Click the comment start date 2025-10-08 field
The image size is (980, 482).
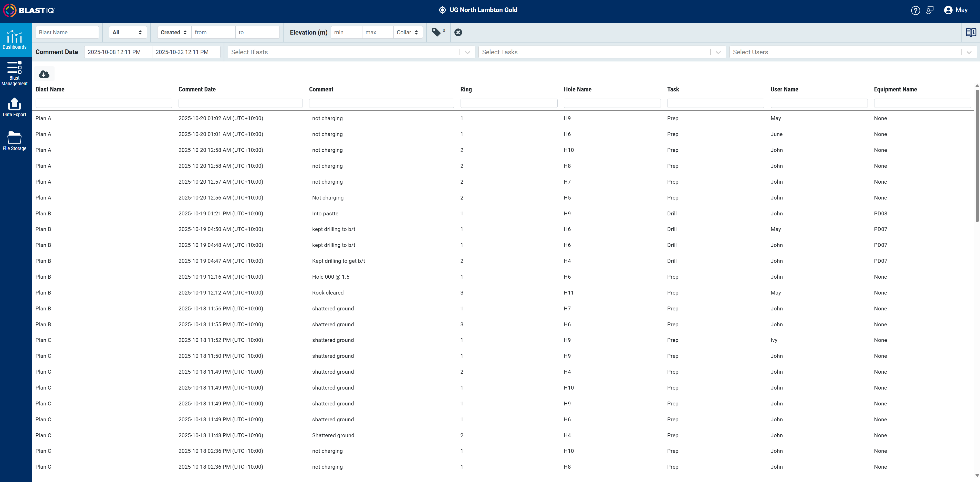(118, 52)
